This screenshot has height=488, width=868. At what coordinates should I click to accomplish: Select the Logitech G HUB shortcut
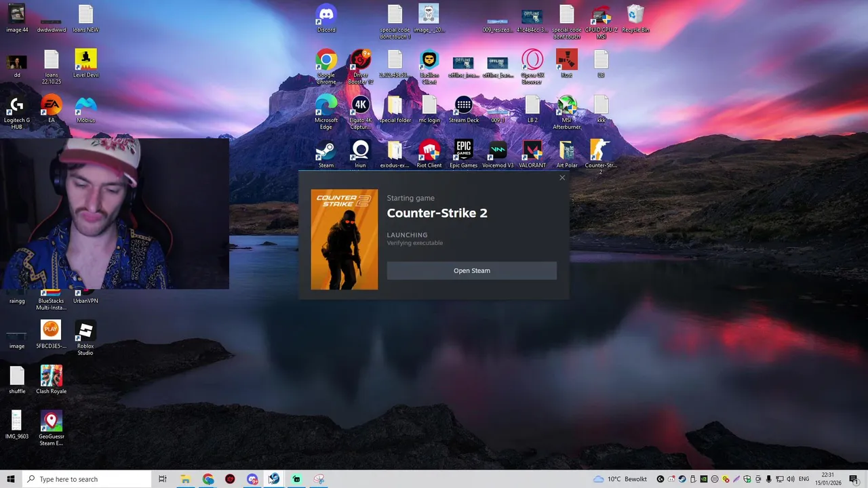point(17,112)
